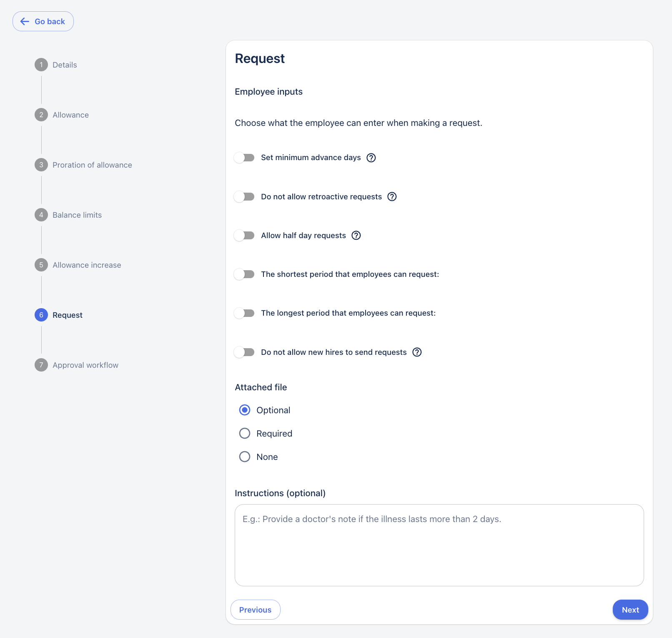Click help icon beside retroactive requests
The image size is (672, 638).
[392, 196]
